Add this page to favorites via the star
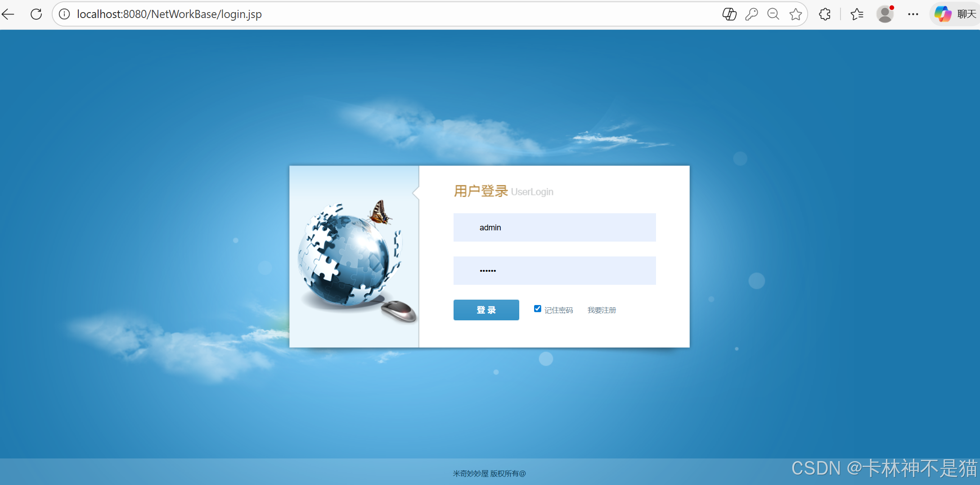The image size is (980, 485). pyautogui.click(x=796, y=14)
